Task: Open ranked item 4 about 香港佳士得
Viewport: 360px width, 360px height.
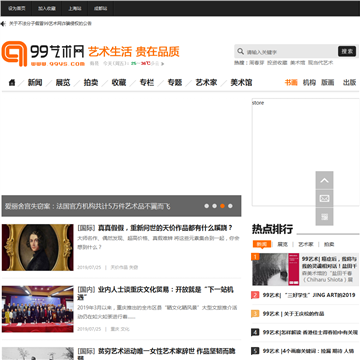Action: click(310, 332)
